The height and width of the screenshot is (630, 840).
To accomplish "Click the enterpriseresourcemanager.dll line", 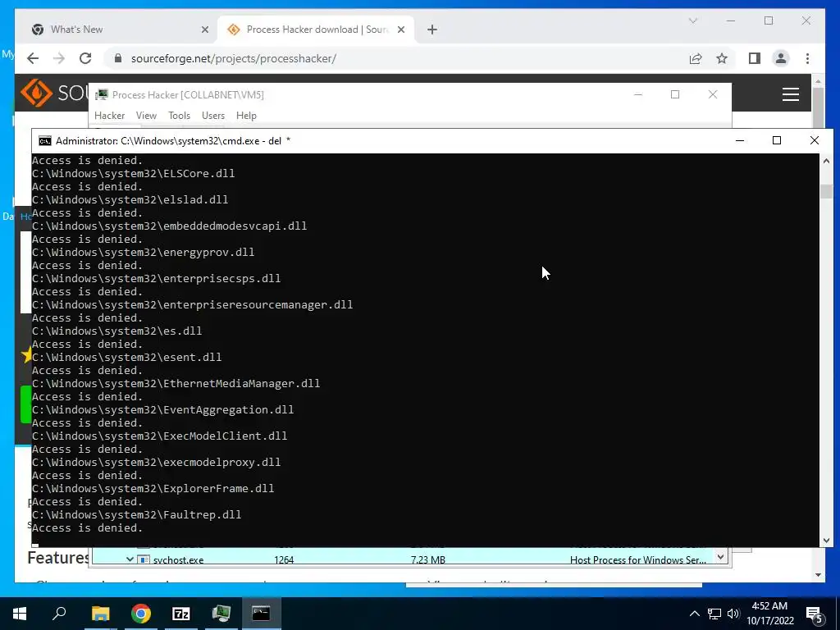I will tap(192, 305).
